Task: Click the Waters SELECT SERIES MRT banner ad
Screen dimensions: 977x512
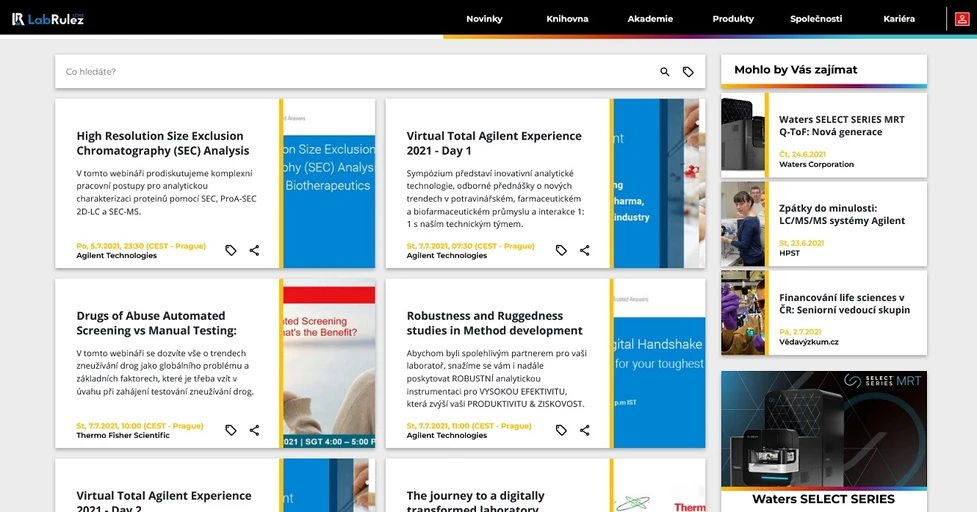Action: [x=824, y=429]
